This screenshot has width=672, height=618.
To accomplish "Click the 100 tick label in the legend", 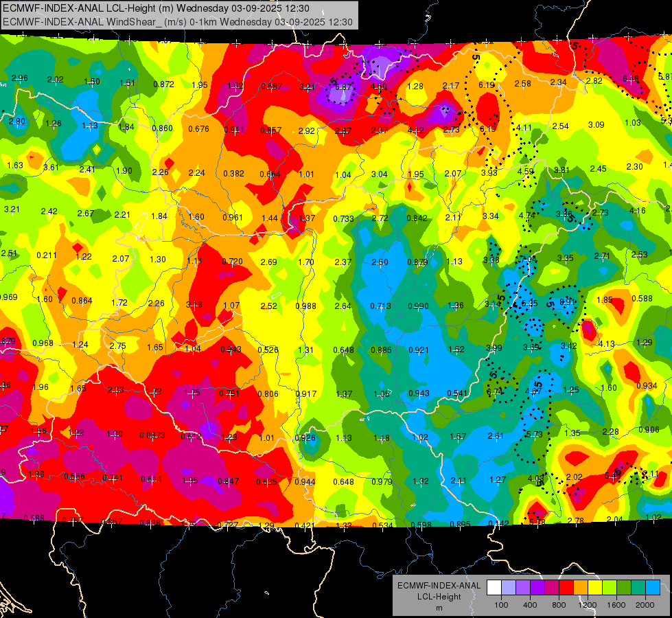I will point(501,605).
